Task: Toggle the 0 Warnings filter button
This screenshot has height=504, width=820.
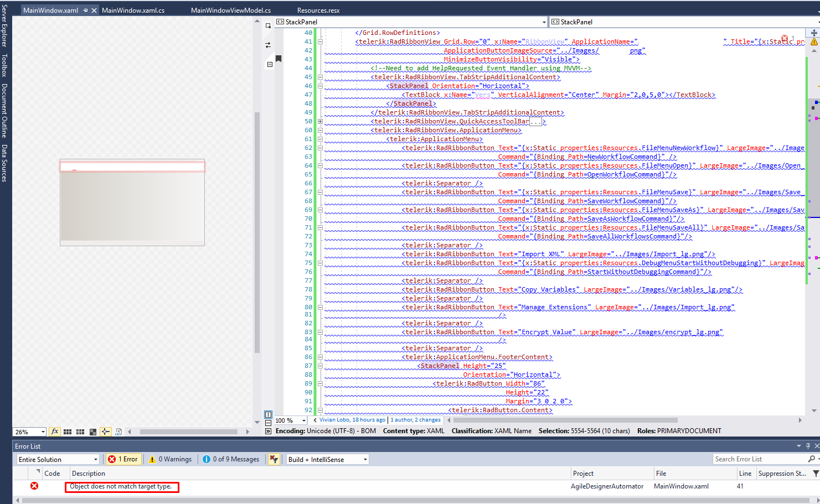Action: tap(170, 459)
